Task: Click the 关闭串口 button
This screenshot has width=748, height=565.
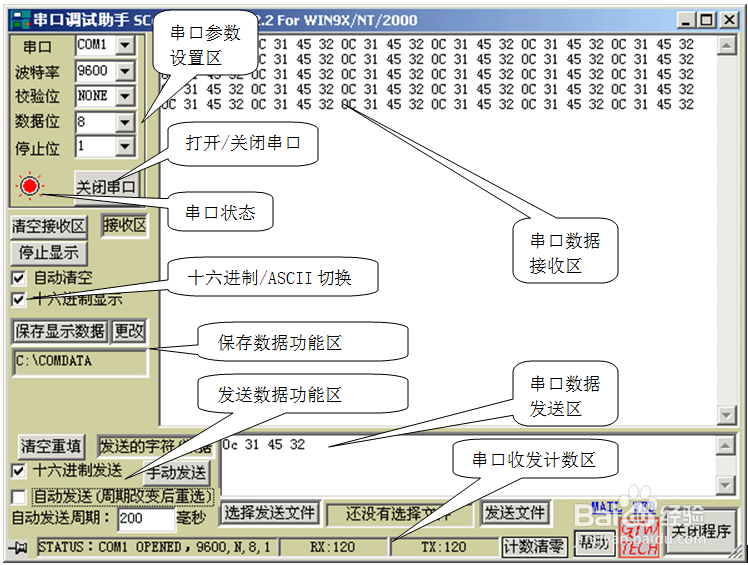Action: [106, 187]
